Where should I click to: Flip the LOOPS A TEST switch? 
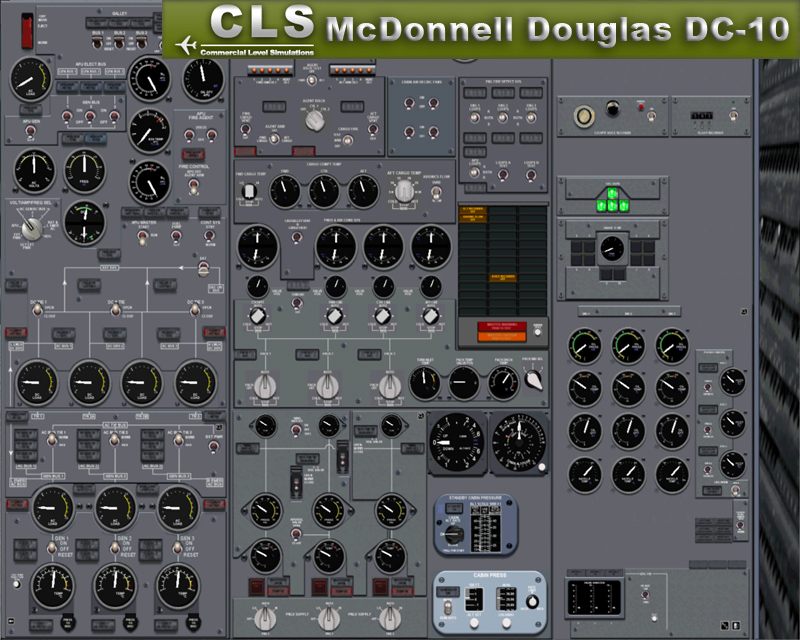pyautogui.click(x=503, y=175)
